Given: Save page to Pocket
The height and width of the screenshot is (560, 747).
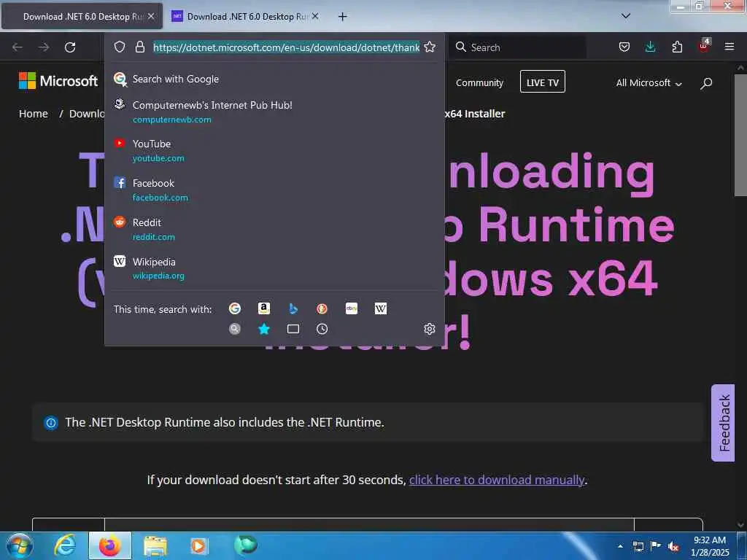Looking at the screenshot, I should point(624,47).
